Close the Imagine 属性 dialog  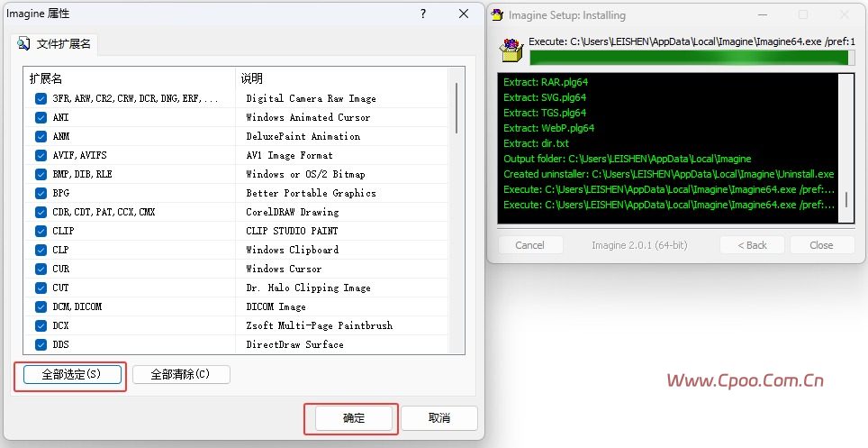[x=464, y=14]
